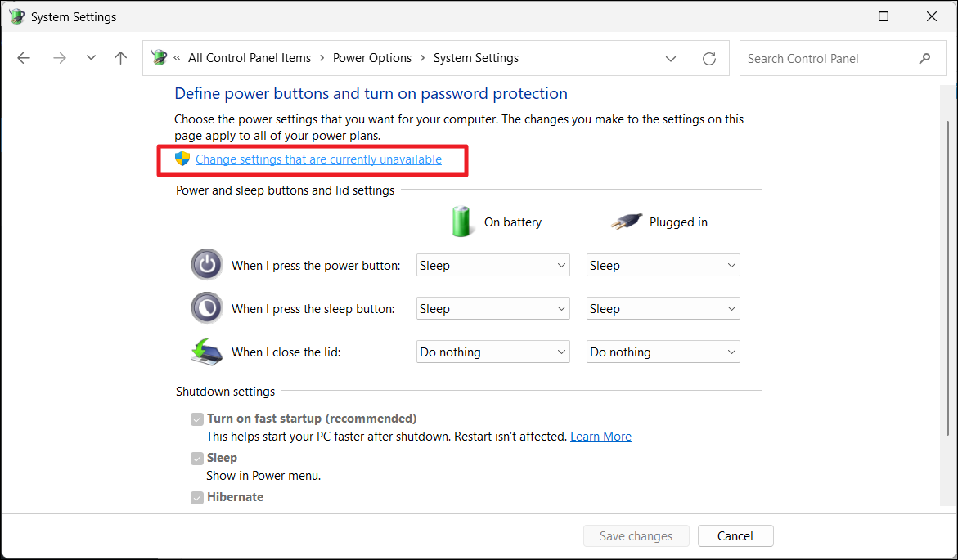Image resolution: width=958 pixels, height=560 pixels.
Task: Click the sleep button moon icon
Action: click(x=206, y=308)
